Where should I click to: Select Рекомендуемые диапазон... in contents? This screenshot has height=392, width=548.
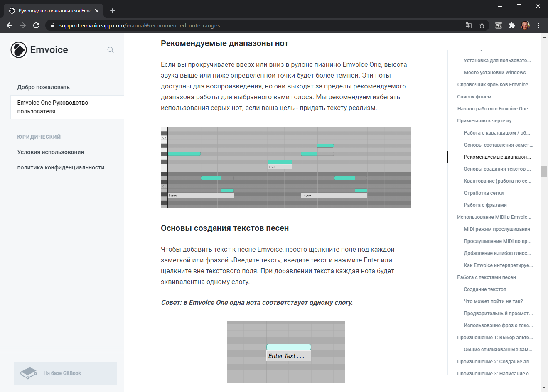(497, 157)
